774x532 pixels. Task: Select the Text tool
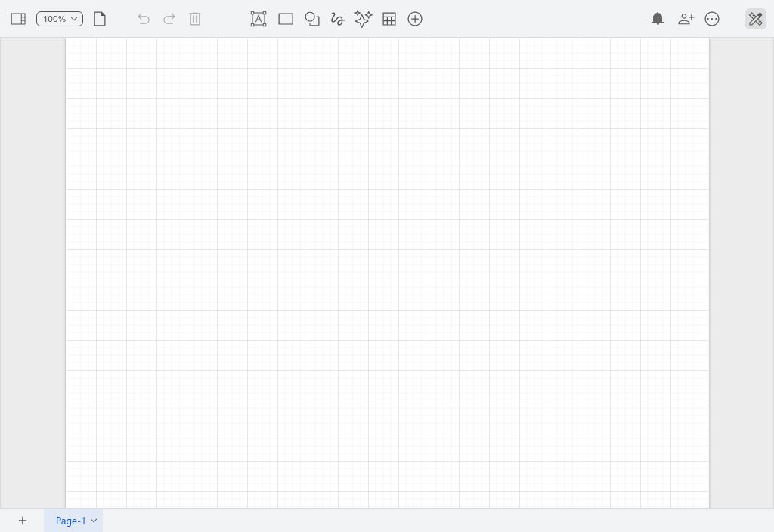pos(259,19)
